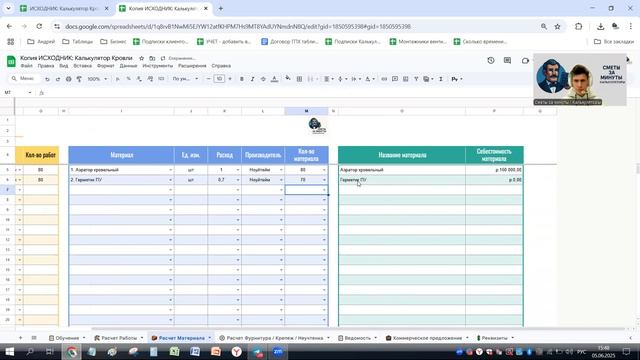The width and height of the screenshot is (640, 360).
Task: Open version history clock icon
Action: (x=491, y=60)
